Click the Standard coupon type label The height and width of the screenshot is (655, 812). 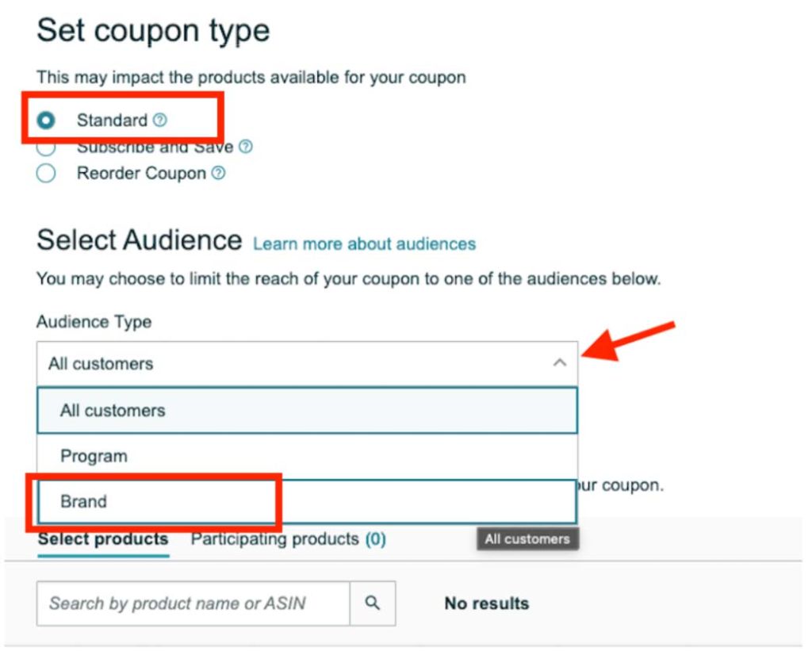click(113, 120)
